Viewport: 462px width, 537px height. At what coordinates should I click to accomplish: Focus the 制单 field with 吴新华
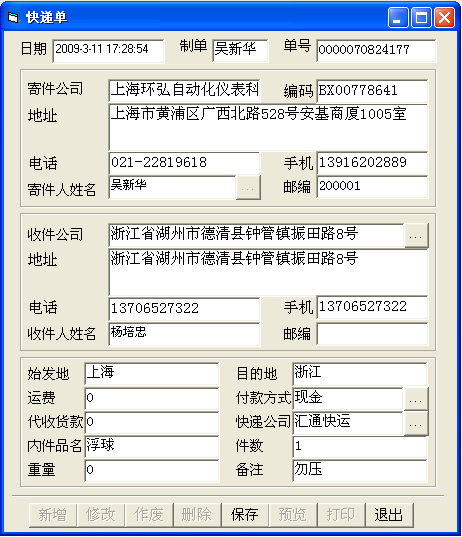click(x=240, y=51)
